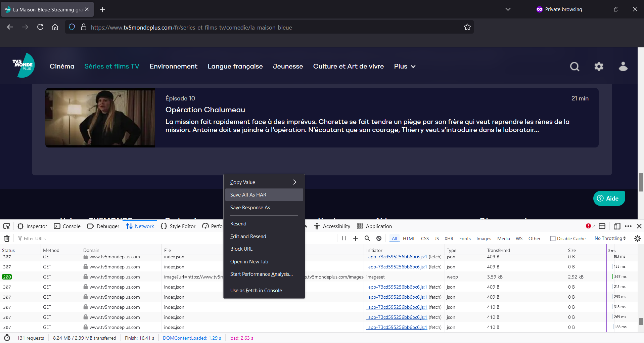This screenshot has width=644, height=343.
Task: Open the Cinéma section
Action: tap(62, 67)
